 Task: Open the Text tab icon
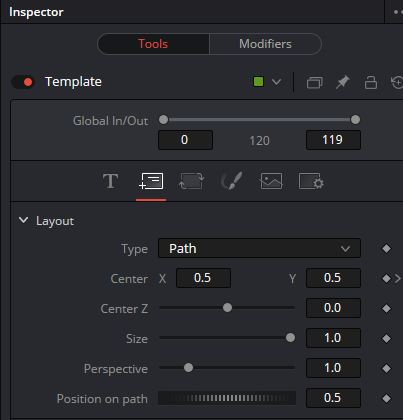coord(110,181)
